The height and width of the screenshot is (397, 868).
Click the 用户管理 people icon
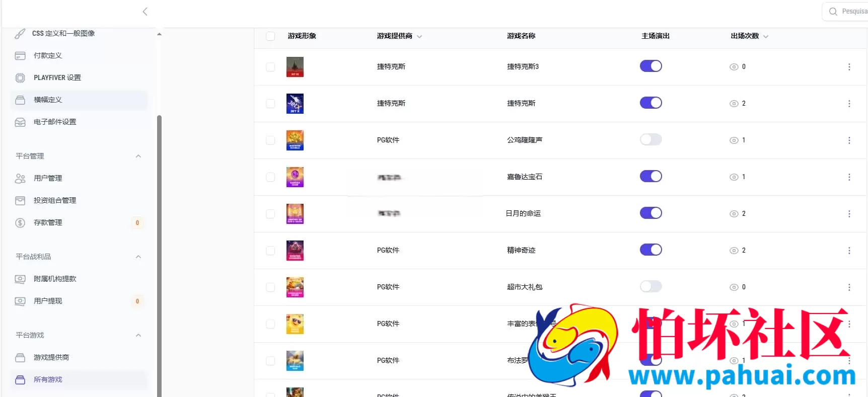click(20, 179)
